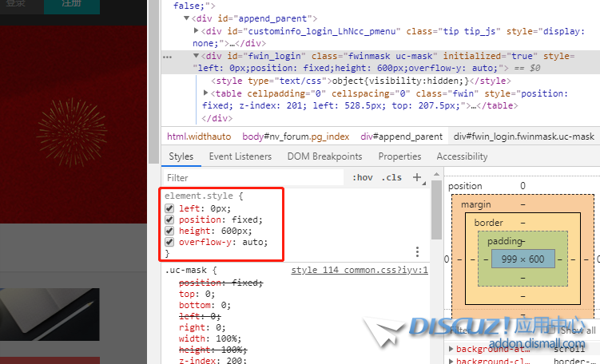Collapse the fwin_login div node
The image size is (600, 364).
[197, 57]
